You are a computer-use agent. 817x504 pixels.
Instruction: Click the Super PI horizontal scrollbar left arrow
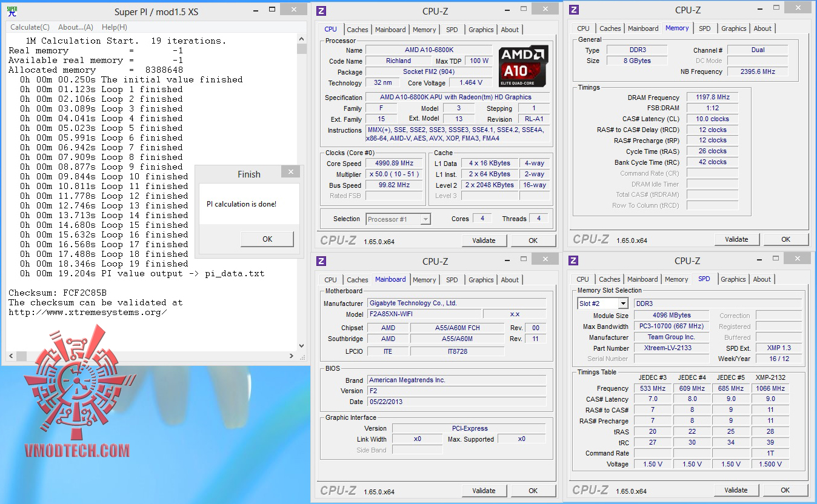point(11,357)
